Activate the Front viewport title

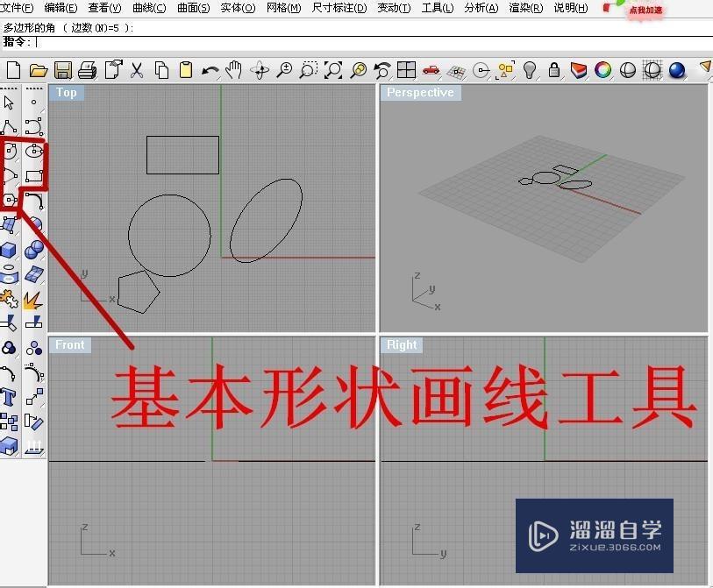70,345
